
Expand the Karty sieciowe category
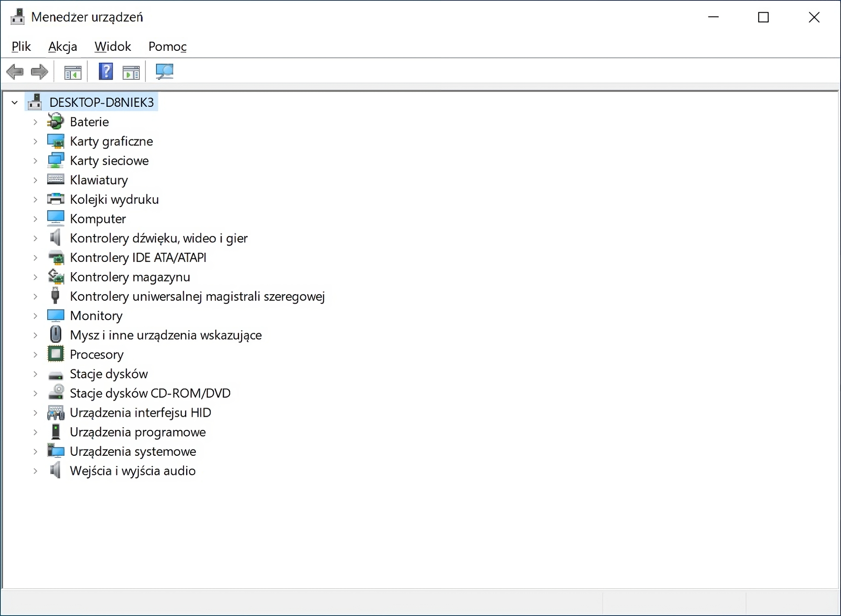35,160
